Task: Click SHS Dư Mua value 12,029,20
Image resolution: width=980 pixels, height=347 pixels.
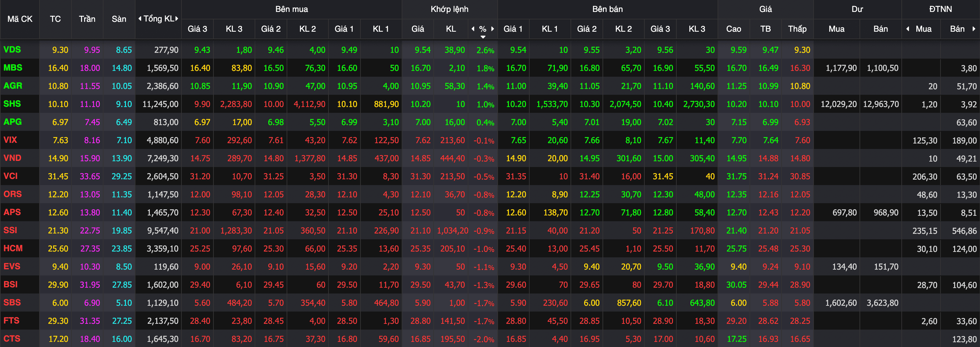Action: click(838, 104)
